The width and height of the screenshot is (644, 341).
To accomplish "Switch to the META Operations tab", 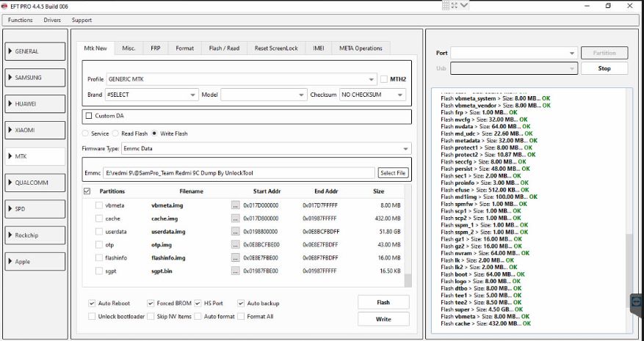I will click(x=361, y=48).
